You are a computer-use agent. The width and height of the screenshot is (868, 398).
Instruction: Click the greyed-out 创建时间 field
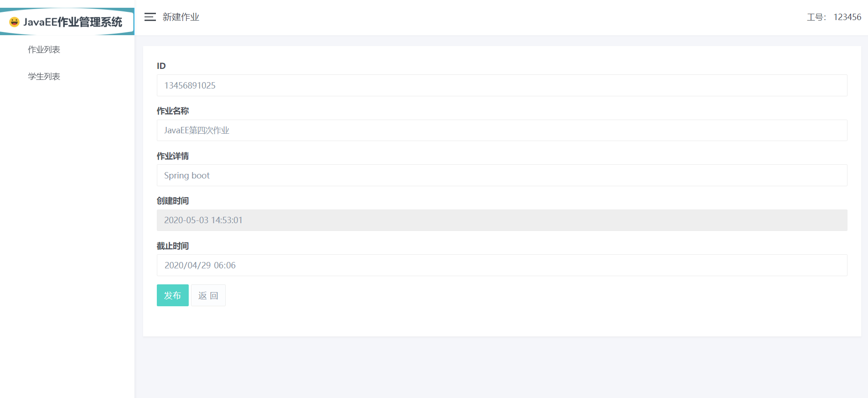click(x=501, y=220)
